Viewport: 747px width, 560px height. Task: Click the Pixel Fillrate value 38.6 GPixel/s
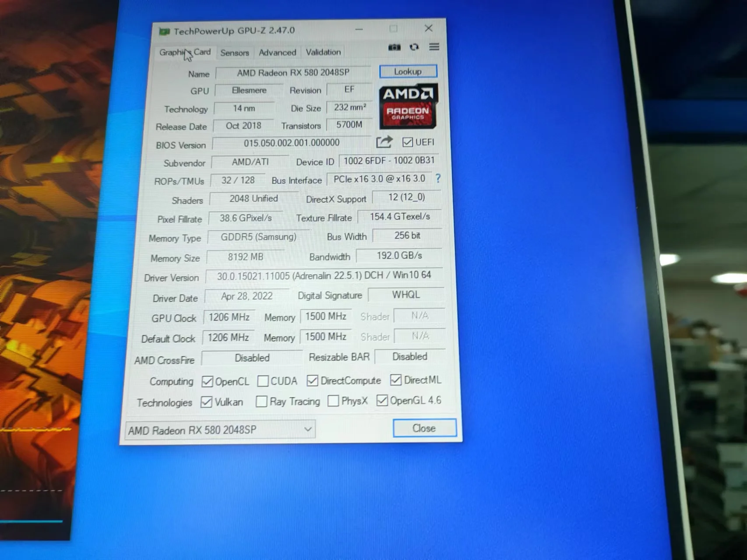(246, 218)
